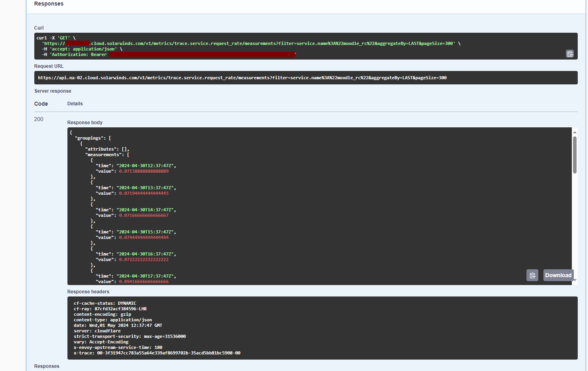Copy the curl command to clipboard
The height and width of the screenshot is (371, 588).
(570, 54)
